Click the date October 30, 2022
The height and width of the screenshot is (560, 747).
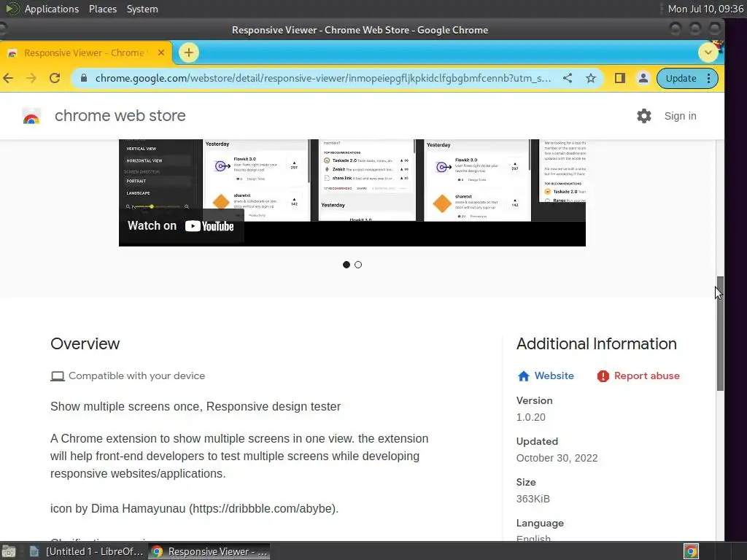pyautogui.click(x=557, y=458)
